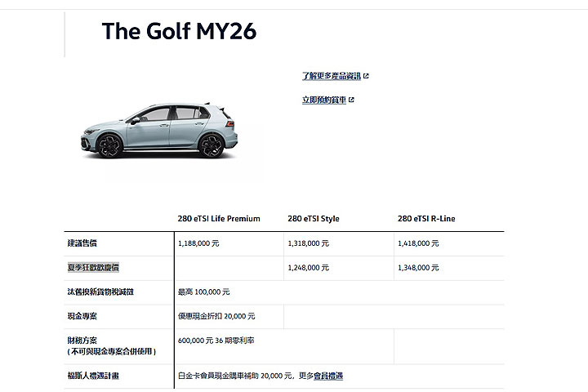Click the highlighted 夏季狂歡歡慶價 row label
Viewport: 588px width, 392px height.
tap(93, 267)
